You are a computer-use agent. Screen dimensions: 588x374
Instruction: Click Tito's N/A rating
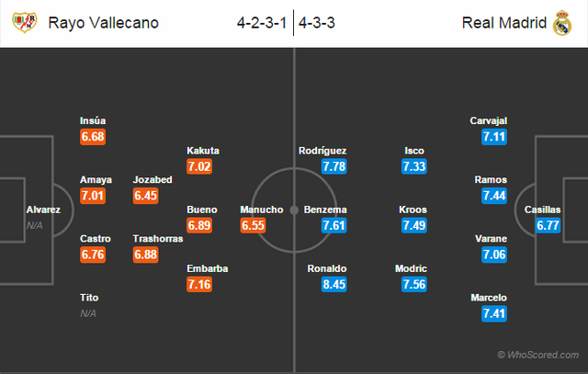(88, 313)
